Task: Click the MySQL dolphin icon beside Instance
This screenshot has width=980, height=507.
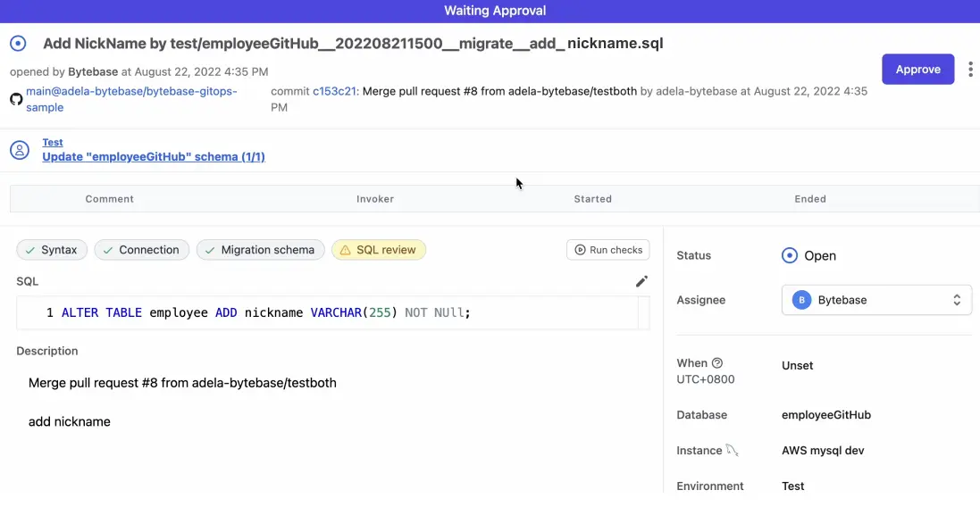Action: [732, 450]
